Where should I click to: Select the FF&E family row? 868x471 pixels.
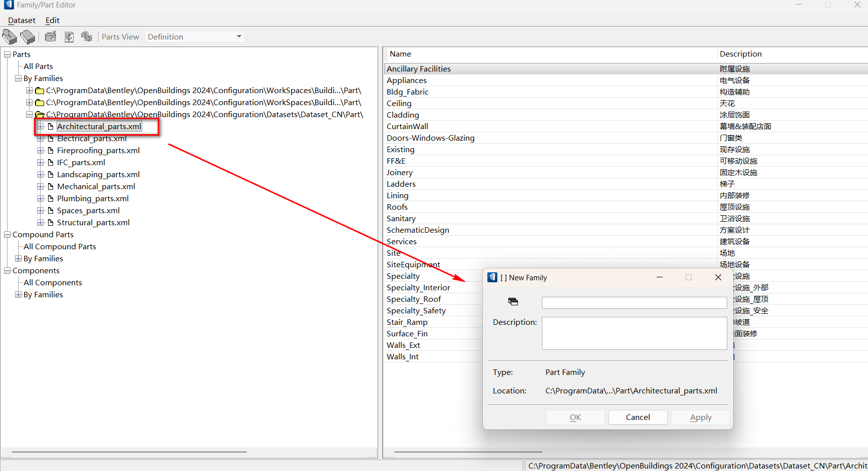[x=626, y=161]
